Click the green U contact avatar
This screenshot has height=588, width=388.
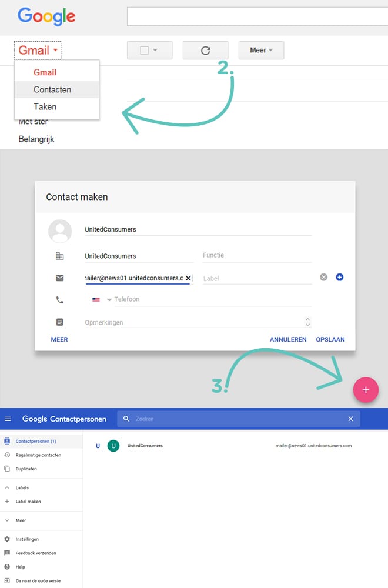coord(113,446)
